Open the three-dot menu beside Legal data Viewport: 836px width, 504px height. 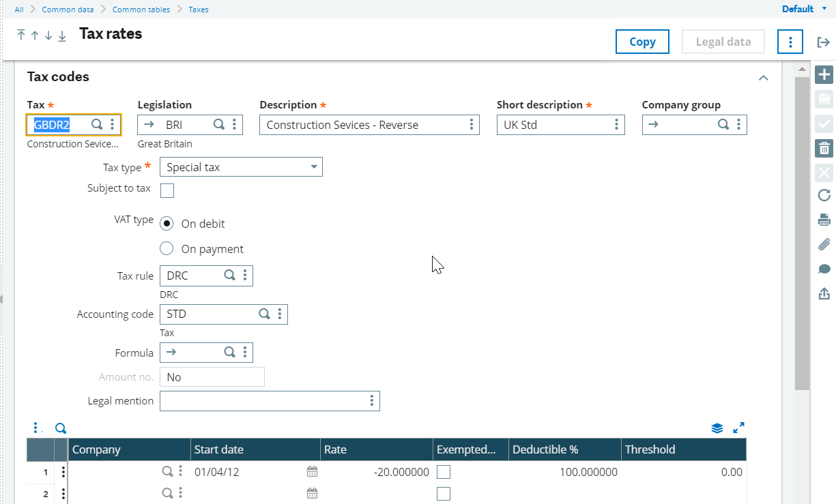(x=790, y=42)
